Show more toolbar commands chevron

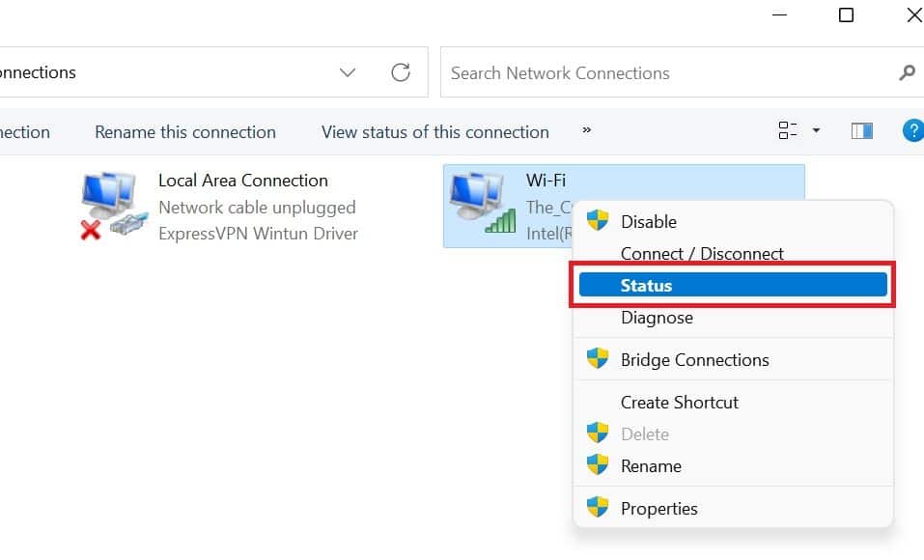click(586, 131)
